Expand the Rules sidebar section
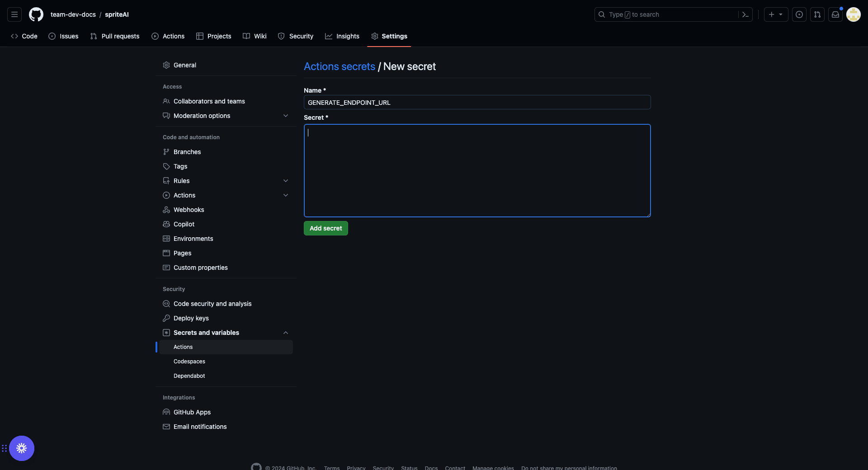The height and width of the screenshot is (470, 868). 286,181
